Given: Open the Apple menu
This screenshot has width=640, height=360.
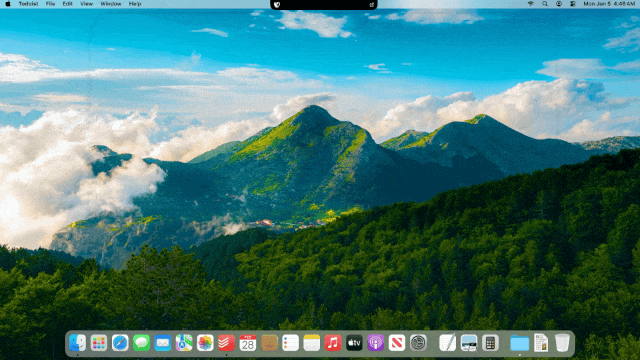Looking at the screenshot, I should pyautogui.click(x=8, y=4).
